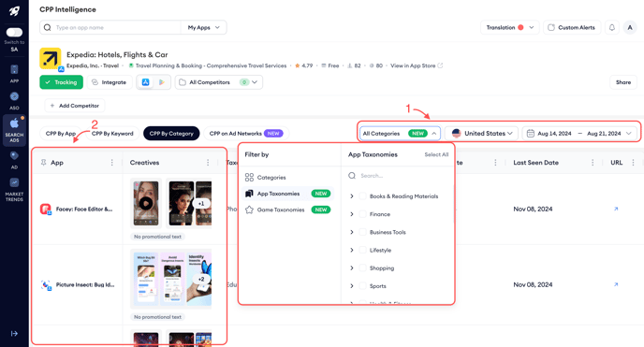Check the Shopping checkbox
Screen dimensions: 644x347
(x=362, y=267)
